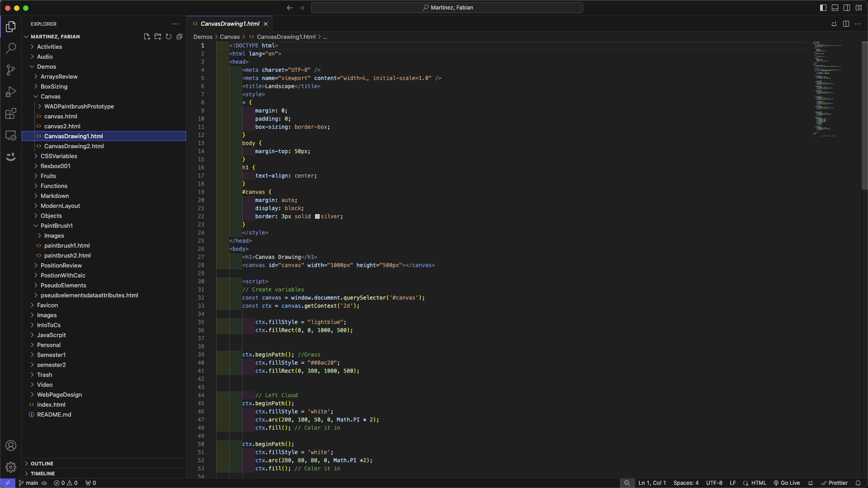Screen dimensions: 868x488
Task: Click the Prettier status bar button
Action: coord(834,483)
